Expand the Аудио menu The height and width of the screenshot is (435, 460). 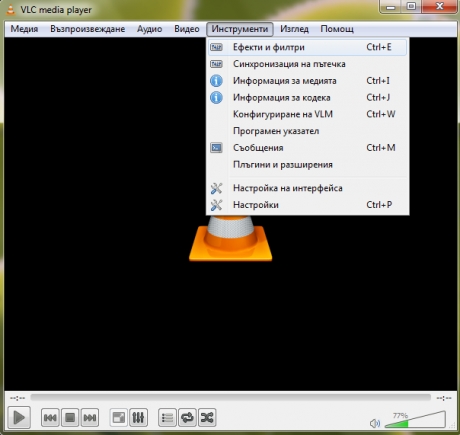[149, 29]
